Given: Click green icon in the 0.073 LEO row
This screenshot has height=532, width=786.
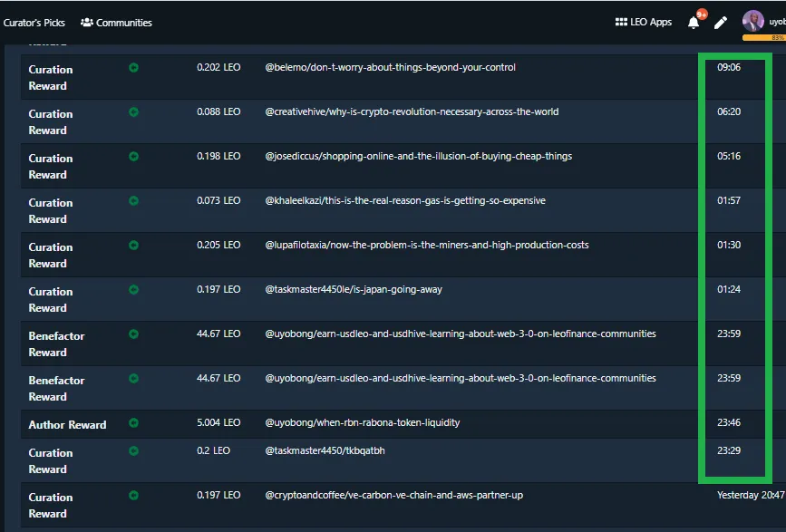Looking at the screenshot, I should click(133, 201).
